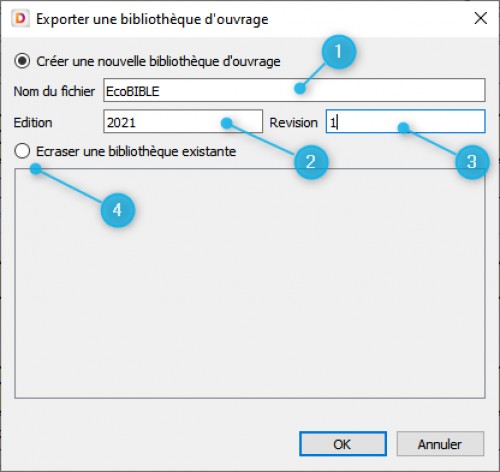This screenshot has height=472, width=500.
Task: Click the Nom du fichier label
Action: [54, 91]
